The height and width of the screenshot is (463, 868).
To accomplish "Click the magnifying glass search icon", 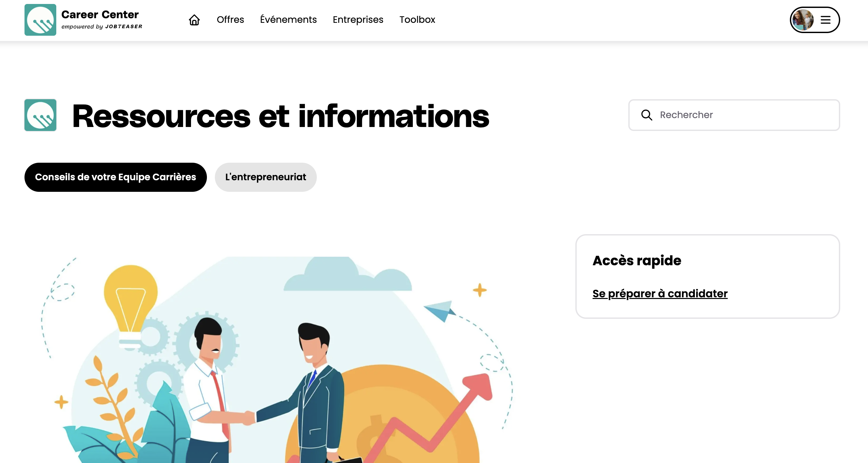I will (646, 115).
